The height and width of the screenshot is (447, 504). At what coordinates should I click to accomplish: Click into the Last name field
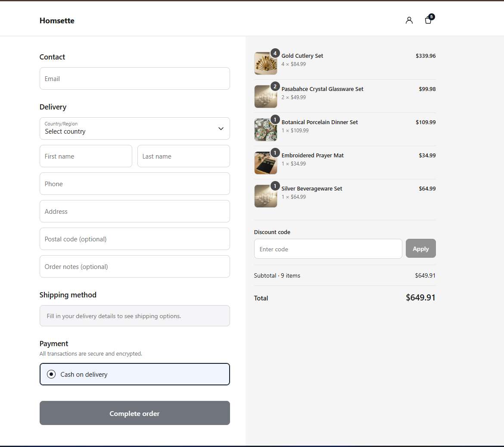(184, 156)
